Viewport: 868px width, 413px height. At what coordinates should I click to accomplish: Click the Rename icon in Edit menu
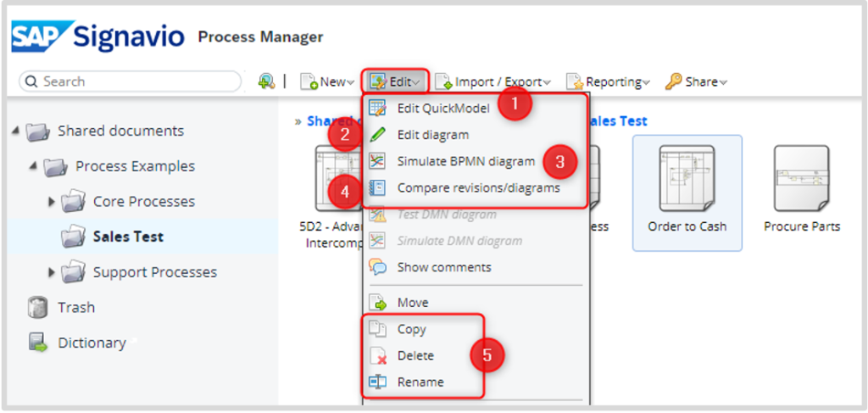pyautogui.click(x=377, y=382)
